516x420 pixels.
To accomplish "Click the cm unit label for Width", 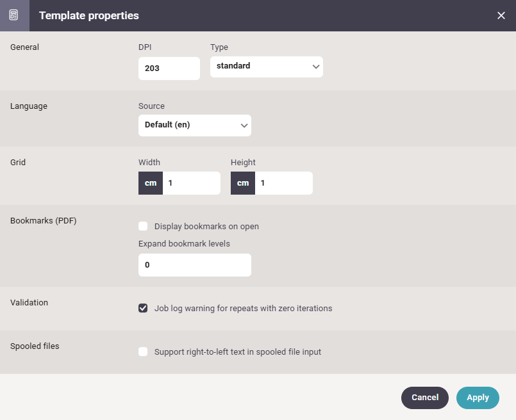I will (151, 183).
